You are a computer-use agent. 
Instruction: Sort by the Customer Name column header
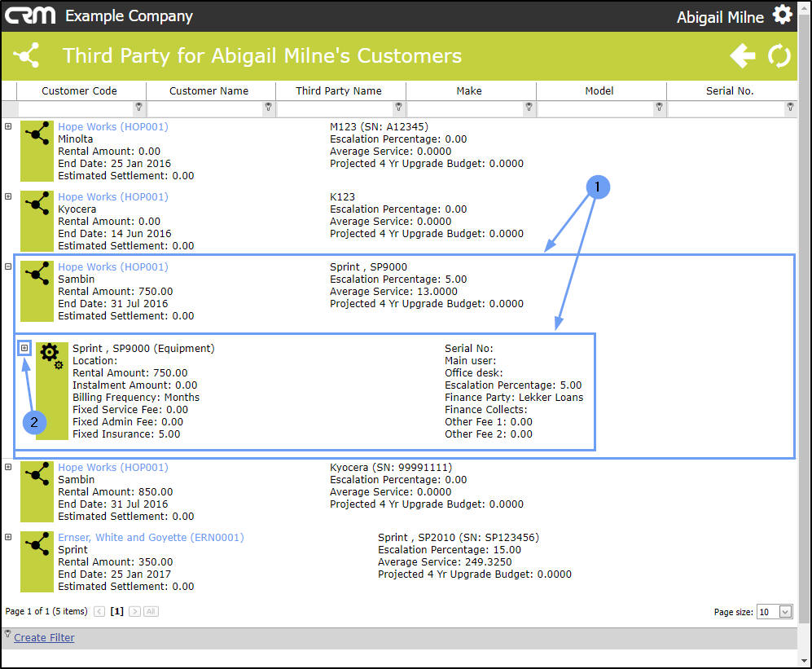click(208, 90)
